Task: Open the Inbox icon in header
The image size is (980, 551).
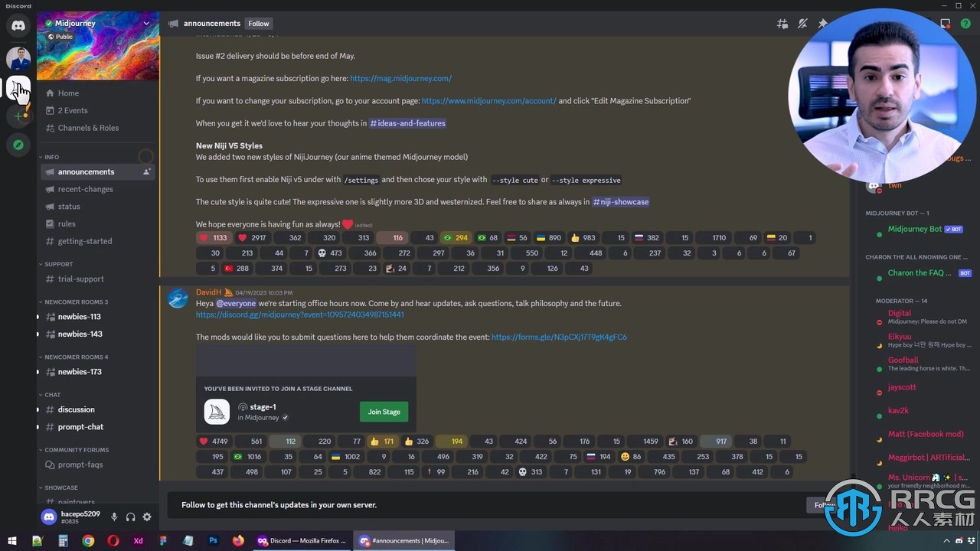Action: point(946,24)
